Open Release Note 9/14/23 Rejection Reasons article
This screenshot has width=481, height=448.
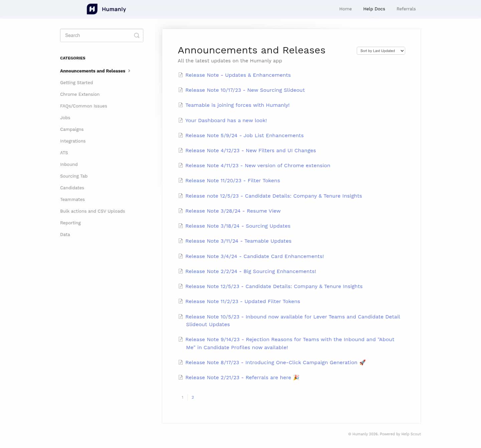[290, 344]
